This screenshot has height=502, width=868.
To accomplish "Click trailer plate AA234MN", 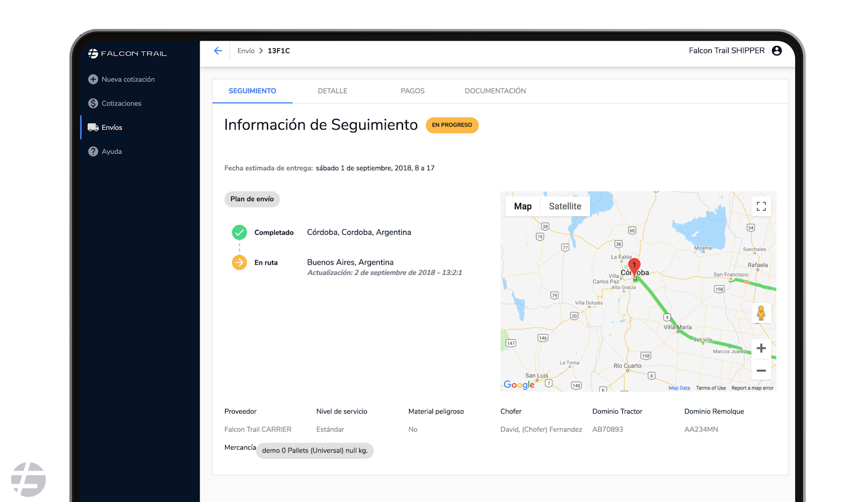I will click(x=701, y=429).
